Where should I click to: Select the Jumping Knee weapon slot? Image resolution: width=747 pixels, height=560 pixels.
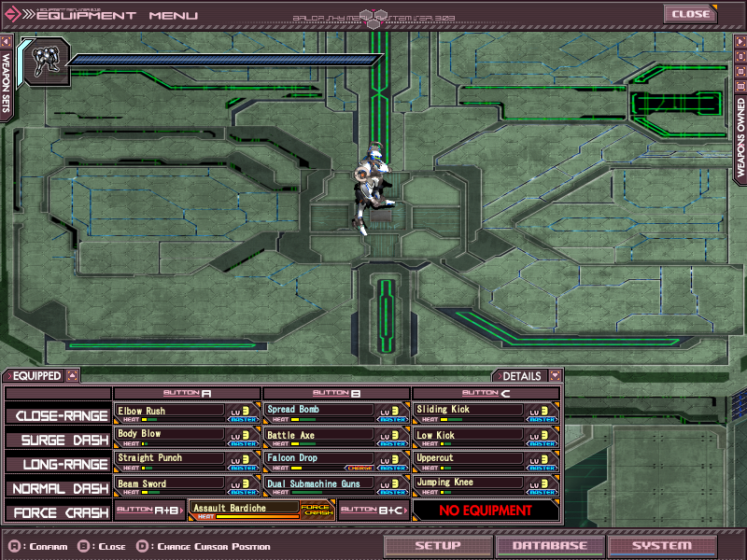(x=486, y=485)
